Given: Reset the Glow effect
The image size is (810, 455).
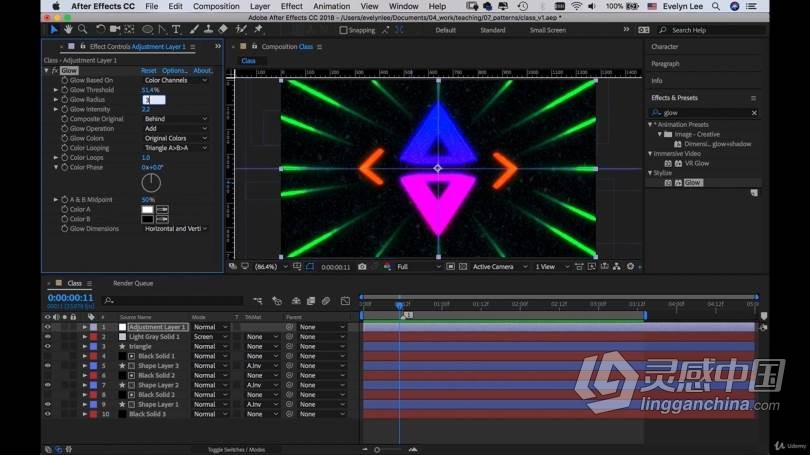Looking at the screenshot, I should (x=148, y=71).
